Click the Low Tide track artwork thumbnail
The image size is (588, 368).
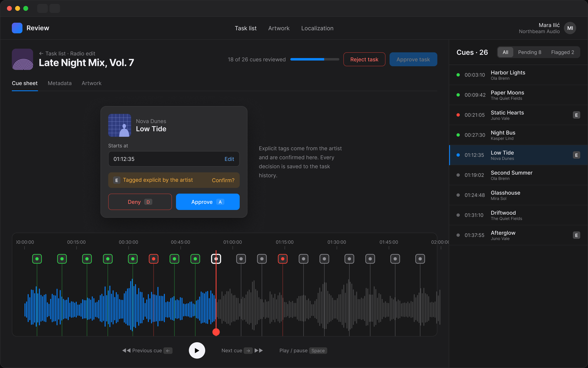click(120, 125)
